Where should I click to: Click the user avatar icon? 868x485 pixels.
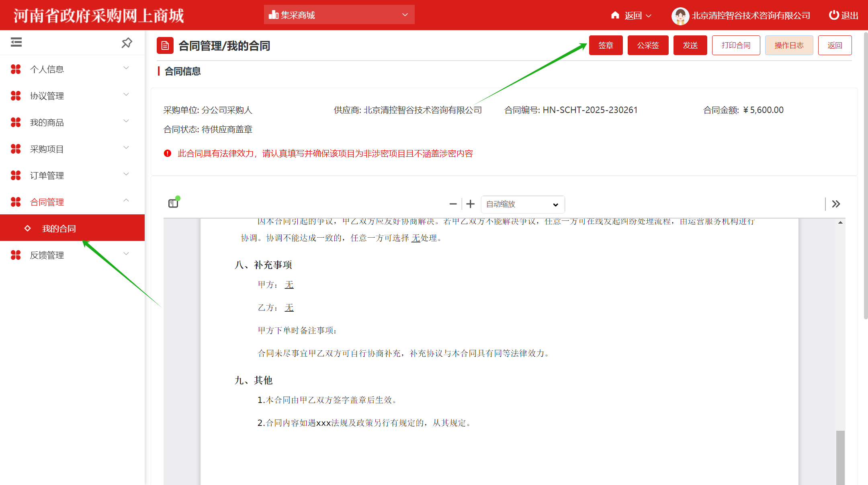pos(680,16)
